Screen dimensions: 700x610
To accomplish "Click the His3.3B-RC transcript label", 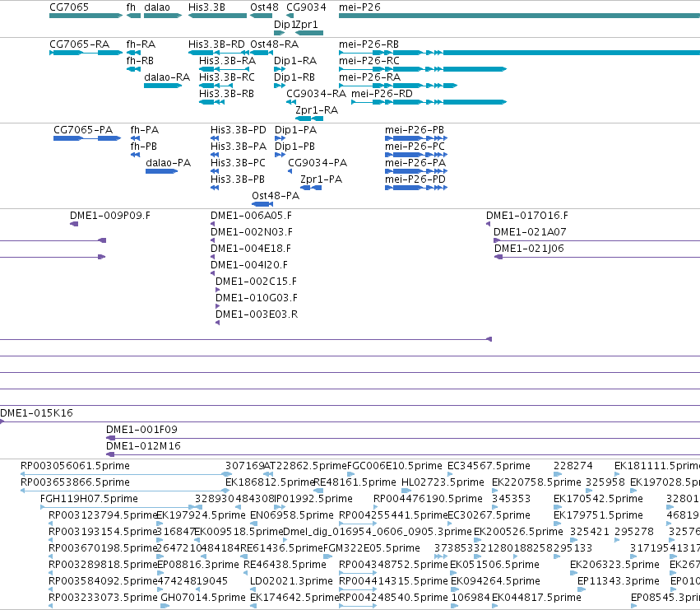I will 227,77.
